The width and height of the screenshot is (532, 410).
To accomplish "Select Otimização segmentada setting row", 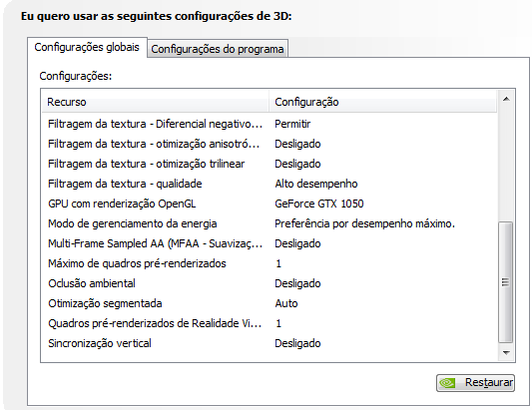I will [269, 303].
